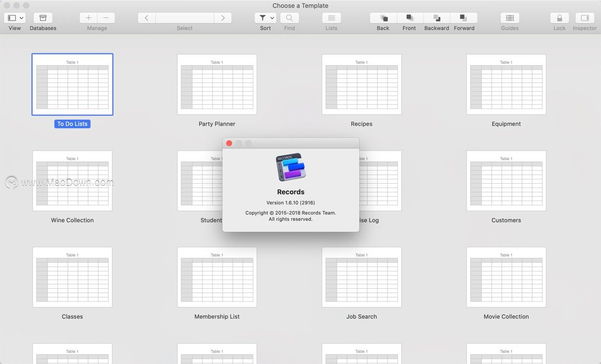This screenshot has height=364, width=601.
Task: Send object to Back
Action: tap(383, 18)
